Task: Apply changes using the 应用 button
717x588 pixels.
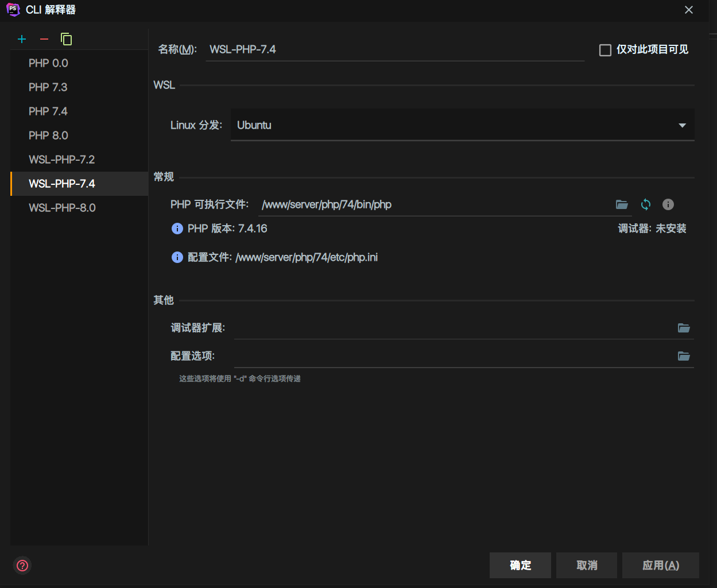Action: (x=661, y=565)
